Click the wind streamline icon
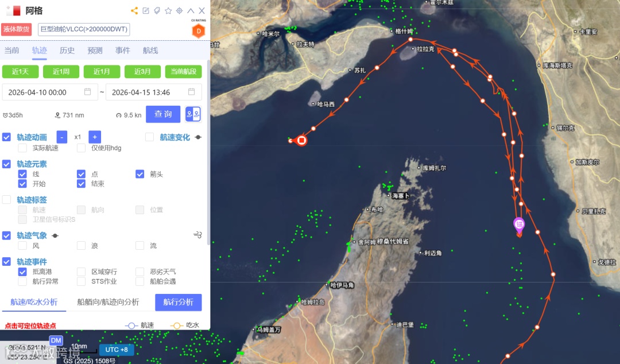The height and width of the screenshot is (364, 620). pos(197,235)
